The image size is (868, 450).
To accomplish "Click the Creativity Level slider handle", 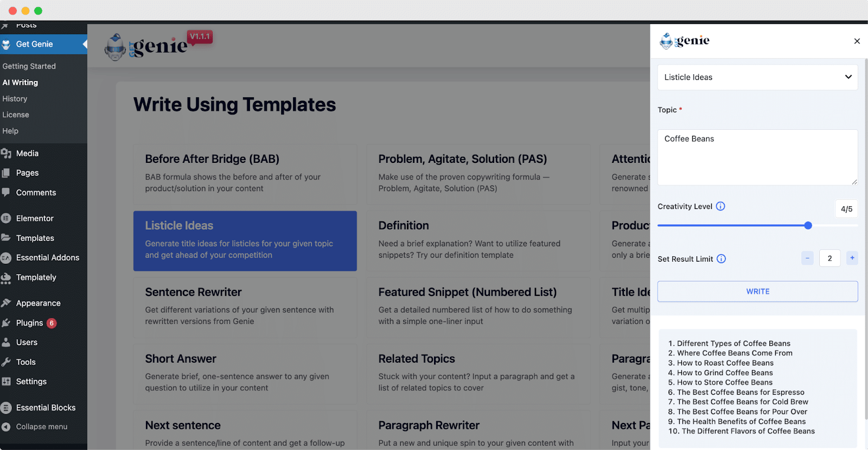I will click(808, 225).
